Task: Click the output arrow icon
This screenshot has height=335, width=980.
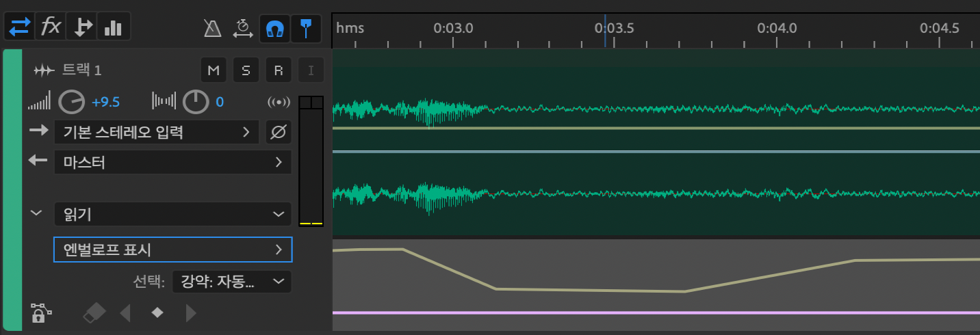Action: click(38, 161)
